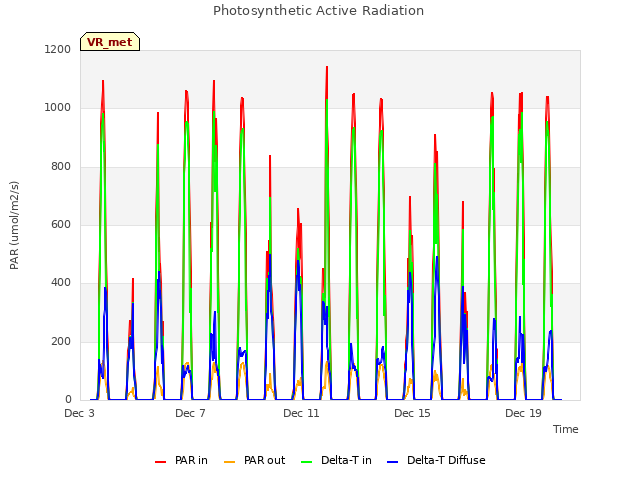Click the Dec 15 x-axis label

click(412, 413)
